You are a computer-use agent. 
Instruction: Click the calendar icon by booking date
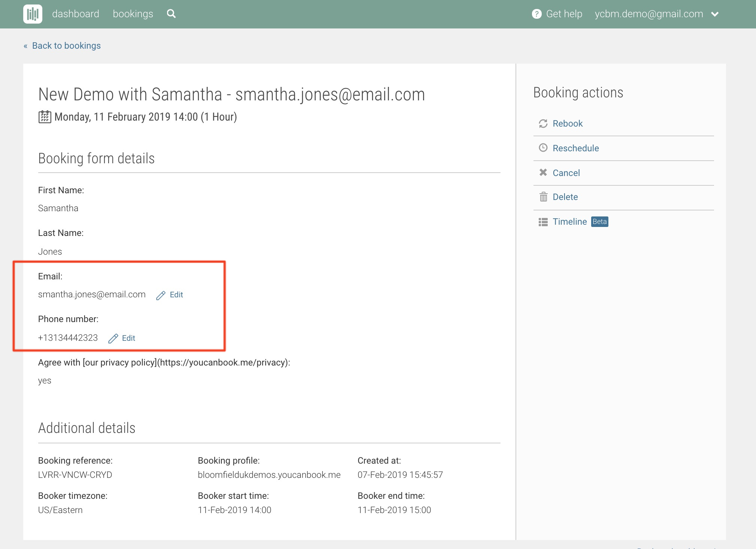(45, 117)
